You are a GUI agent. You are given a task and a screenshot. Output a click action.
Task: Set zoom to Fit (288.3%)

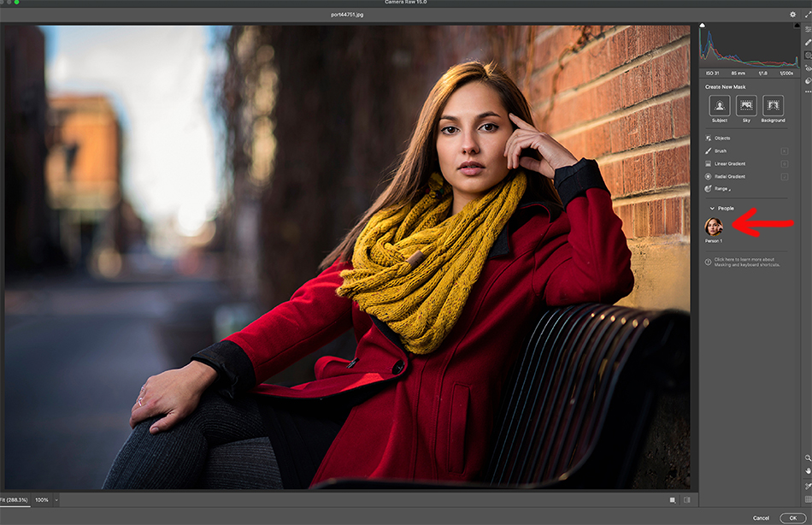[14, 500]
